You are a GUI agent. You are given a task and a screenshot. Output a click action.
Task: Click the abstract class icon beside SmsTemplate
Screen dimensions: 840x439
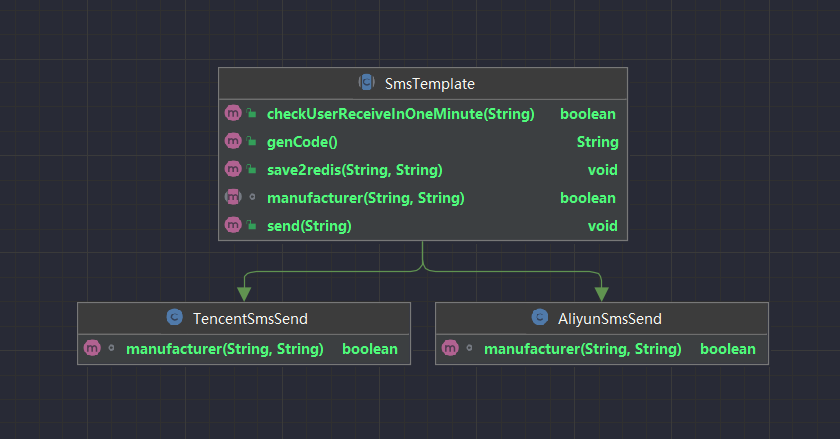(366, 83)
